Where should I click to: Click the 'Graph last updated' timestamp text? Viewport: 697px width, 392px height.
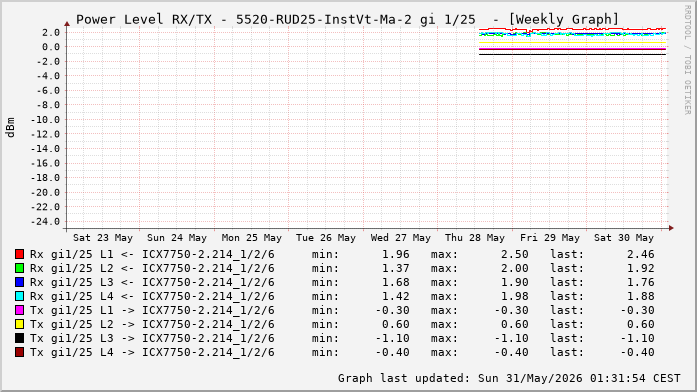(x=509, y=378)
